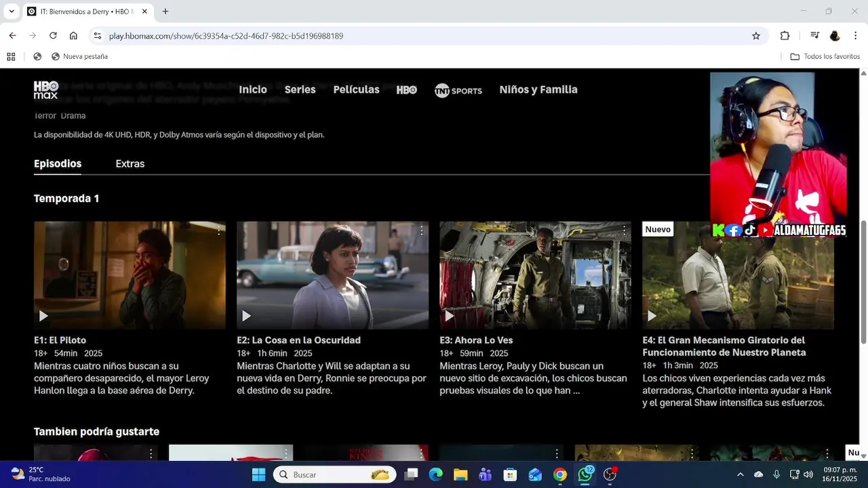Screen dimensions: 868x488
Task: Open OBS Studio from the taskbar
Action: coord(610,474)
